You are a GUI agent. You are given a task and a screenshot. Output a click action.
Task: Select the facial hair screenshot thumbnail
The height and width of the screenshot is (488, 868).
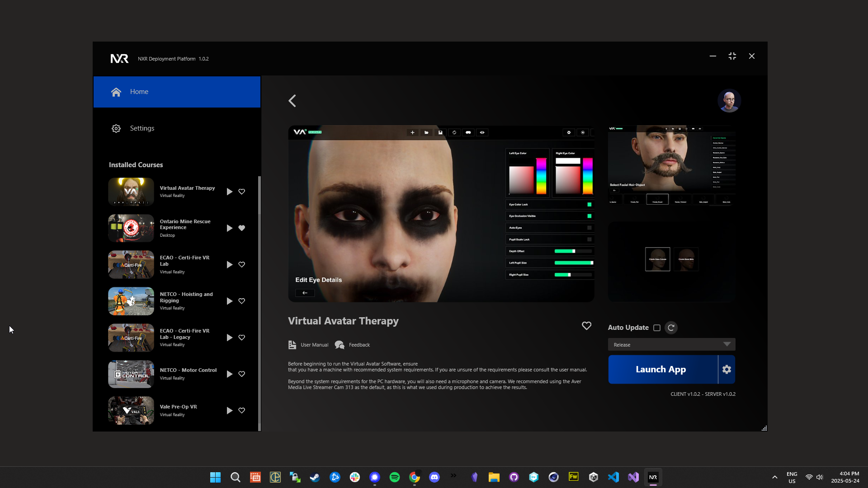[671, 165]
